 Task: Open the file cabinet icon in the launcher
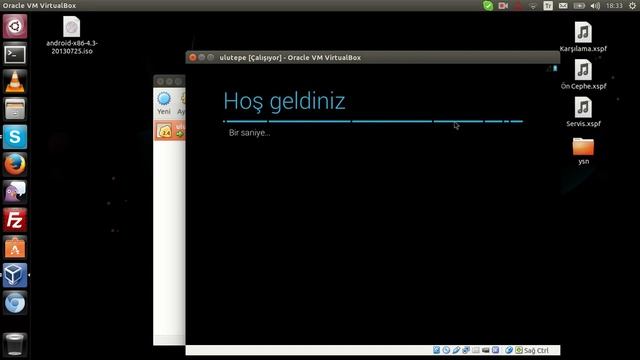point(15,109)
